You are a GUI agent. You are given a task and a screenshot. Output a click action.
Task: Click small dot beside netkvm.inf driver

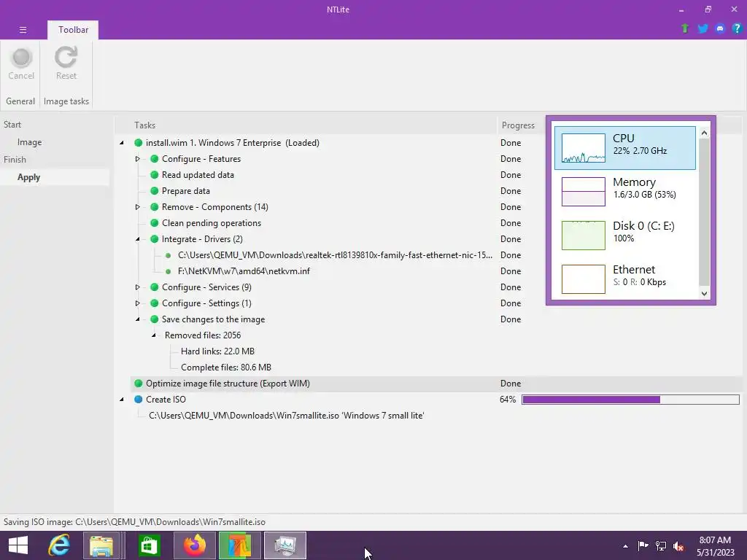[169, 271]
